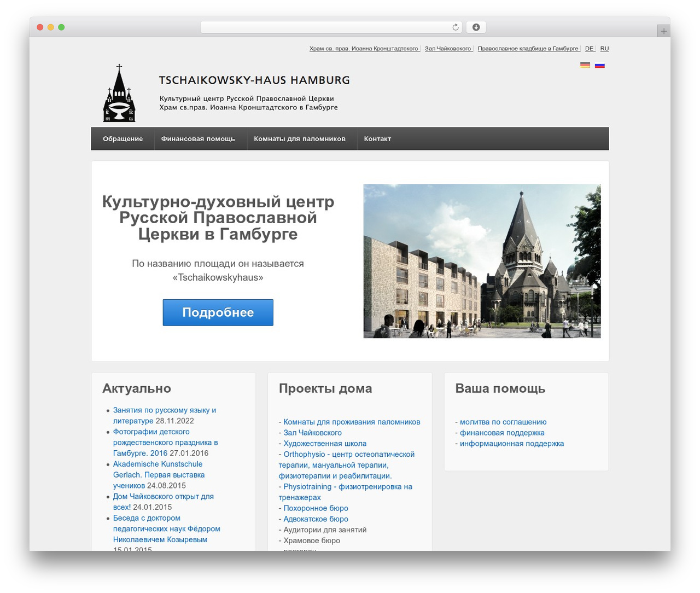Open Комнаты для проживания паломников project link
This screenshot has width=700, height=593.
(x=352, y=422)
